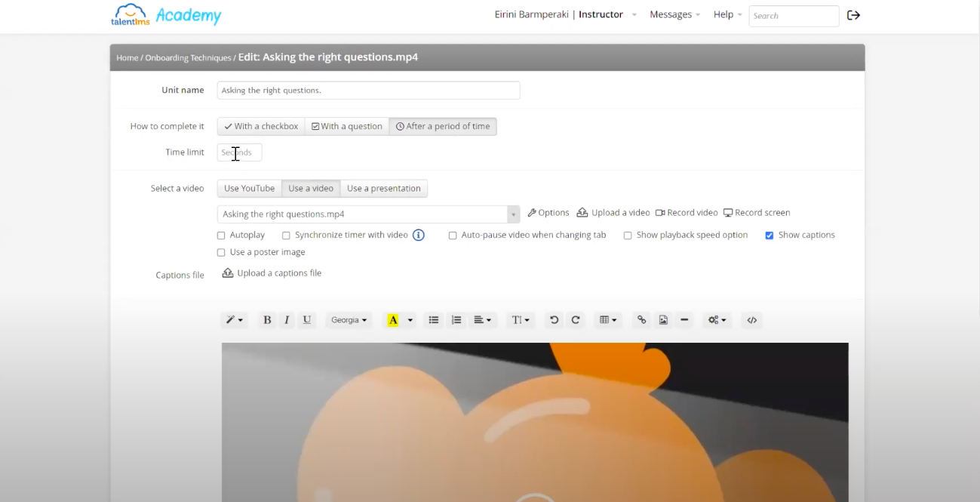Insert an ordered numbered list
The height and width of the screenshot is (502, 980).
pos(456,320)
